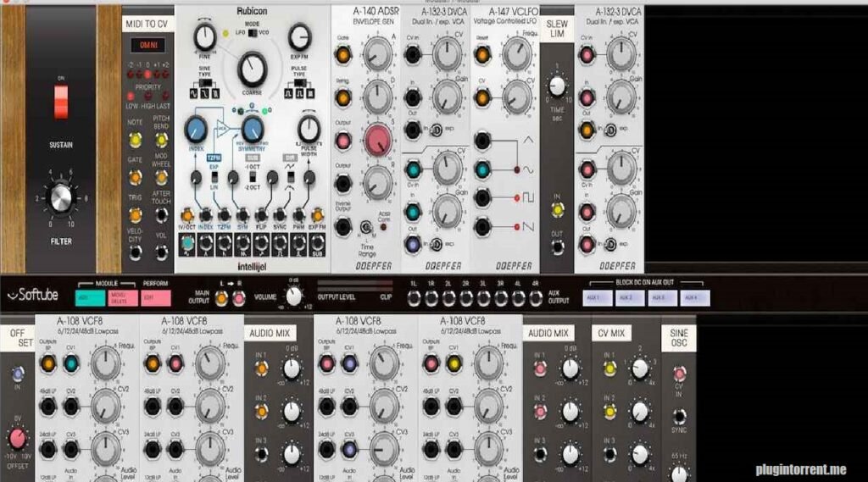Click the OFFSET module IN jack
Screen dimensions: 868x482
18,374
